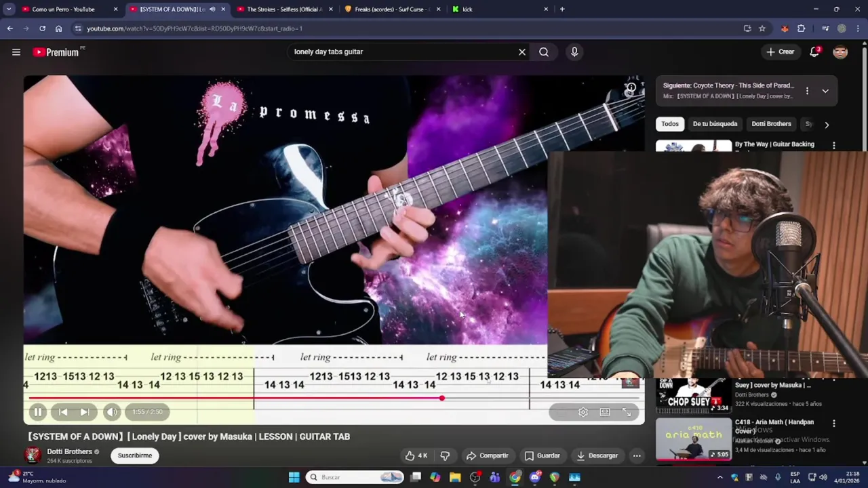Screen dimensions: 868x488
Task: Go to YouTube Premium home logo
Action: click(x=57, y=52)
